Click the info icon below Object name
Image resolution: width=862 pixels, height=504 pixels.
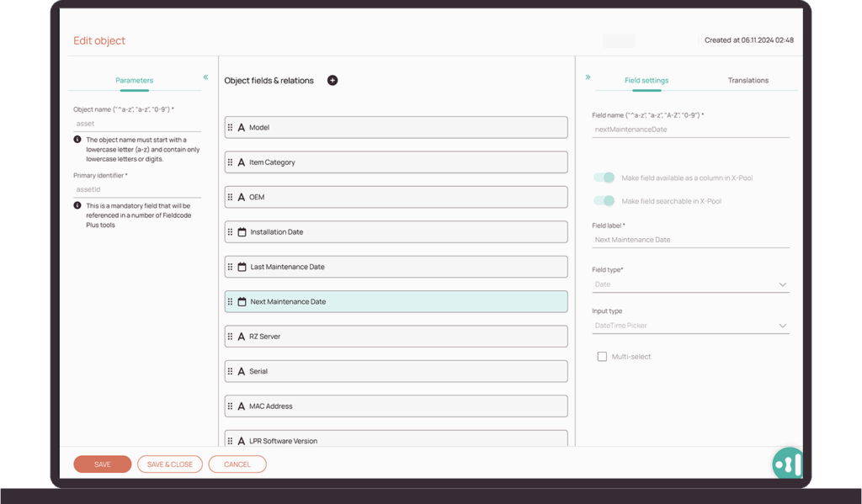[x=77, y=140]
